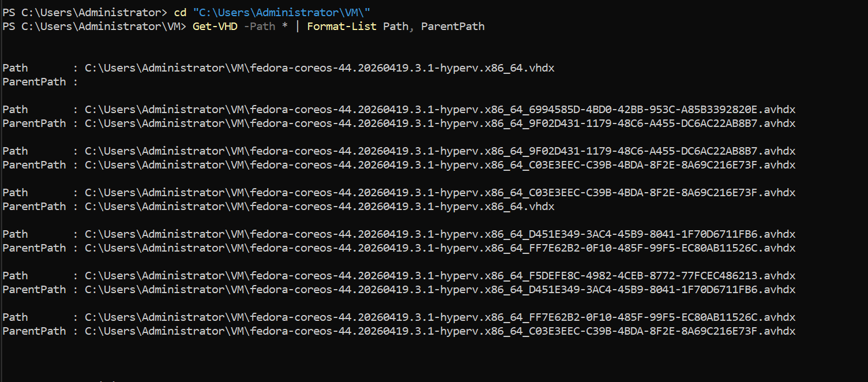The height and width of the screenshot is (382, 868).
Task: Click the base .vhdx Path value in the first entry
Action: pos(320,68)
